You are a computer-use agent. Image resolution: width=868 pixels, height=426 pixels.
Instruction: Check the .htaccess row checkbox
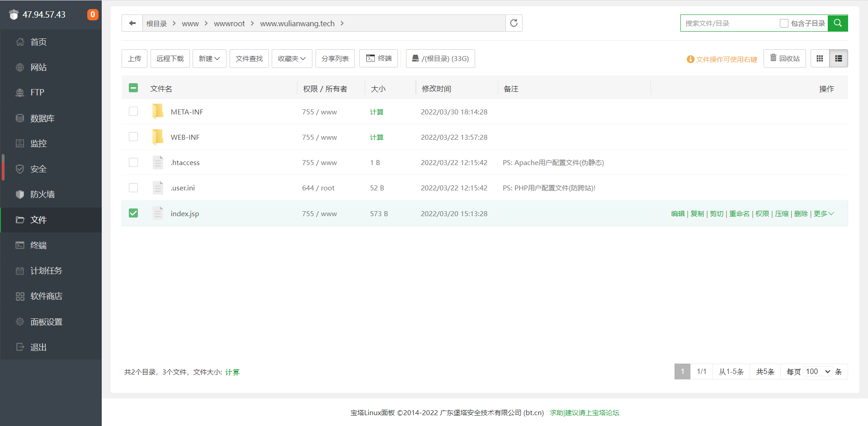[133, 162]
